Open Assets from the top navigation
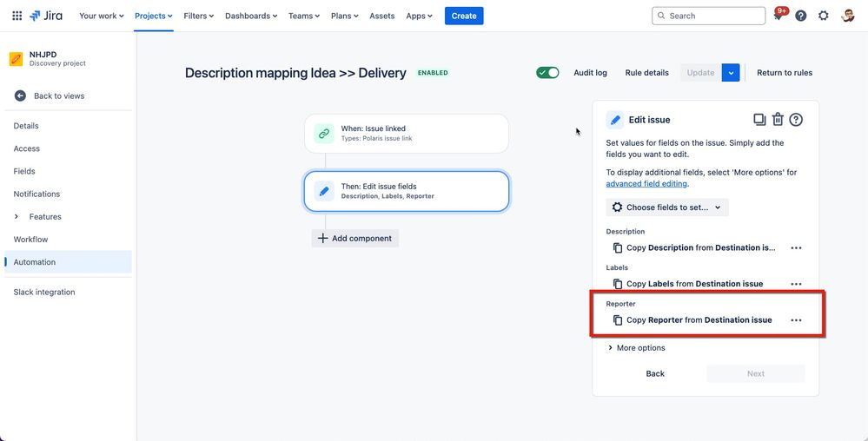Image resolution: width=868 pixels, height=441 pixels. 382,16
